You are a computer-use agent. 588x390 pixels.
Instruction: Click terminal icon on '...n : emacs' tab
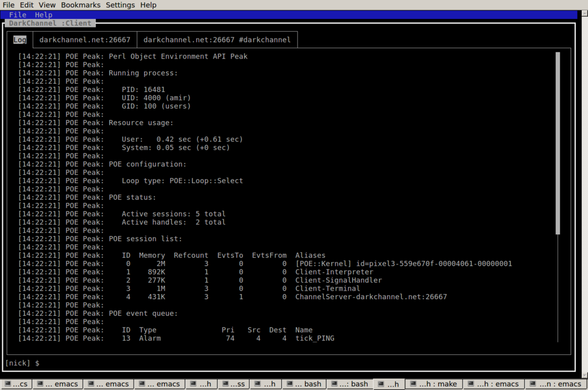click(x=532, y=384)
